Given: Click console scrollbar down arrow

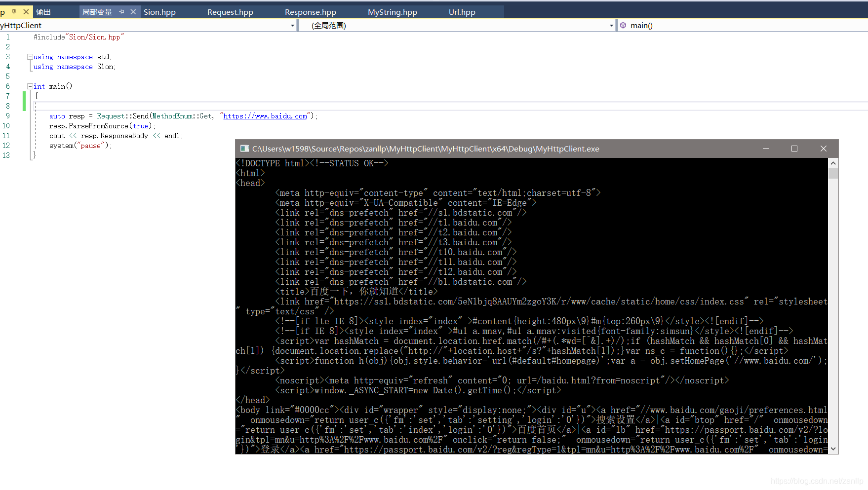Looking at the screenshot, I should click(x=833, y=449).
